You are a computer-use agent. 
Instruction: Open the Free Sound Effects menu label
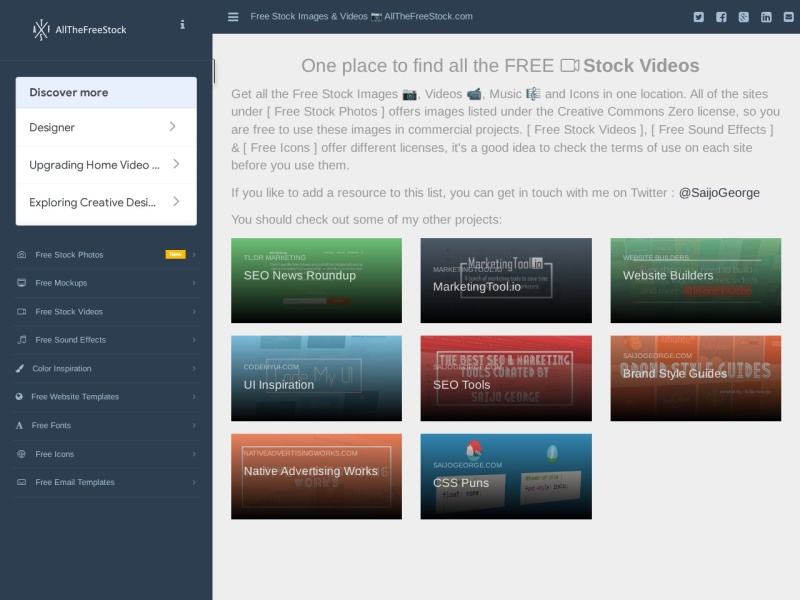click(x=70, y=340)
